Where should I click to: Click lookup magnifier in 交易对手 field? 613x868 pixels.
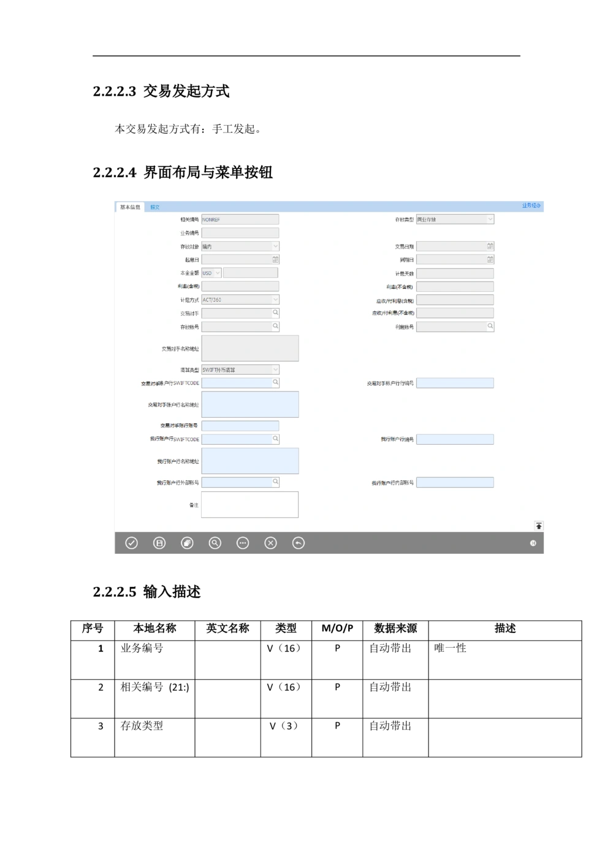(x=275, y=313)
